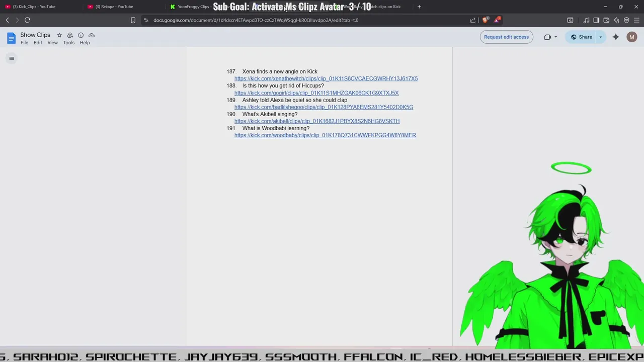The height and width of the screenshot is (362, 644).
Task: Start a Meet call via camera icon
Action: click(547, 37)
